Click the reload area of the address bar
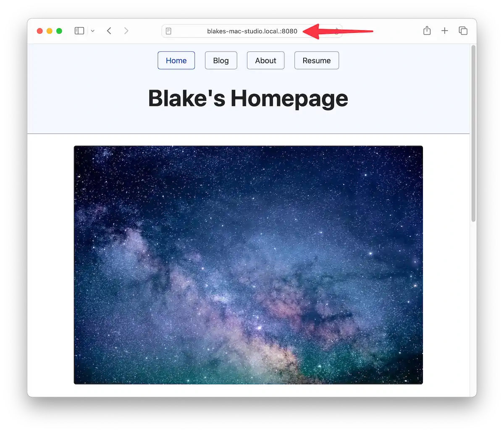This screenshot has height=433, width=504. (x=336, y=31)
